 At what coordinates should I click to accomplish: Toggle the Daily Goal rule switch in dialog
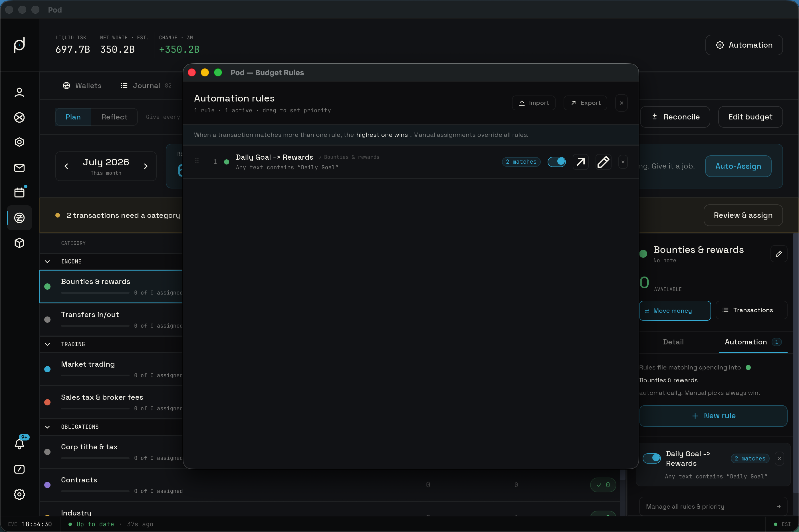tap(556, 162)
